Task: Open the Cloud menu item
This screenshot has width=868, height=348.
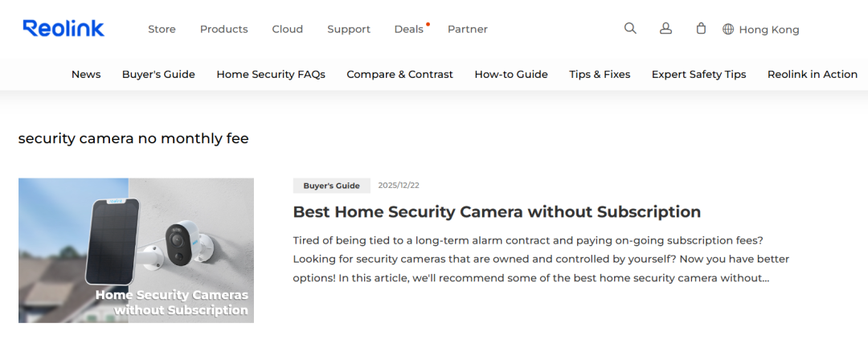Action: pos(287,29)
